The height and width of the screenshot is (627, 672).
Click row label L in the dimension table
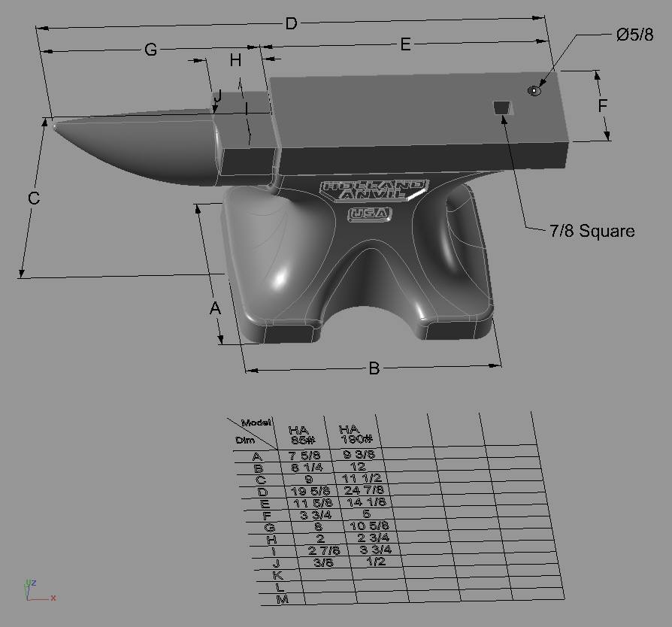coord(280,587)
